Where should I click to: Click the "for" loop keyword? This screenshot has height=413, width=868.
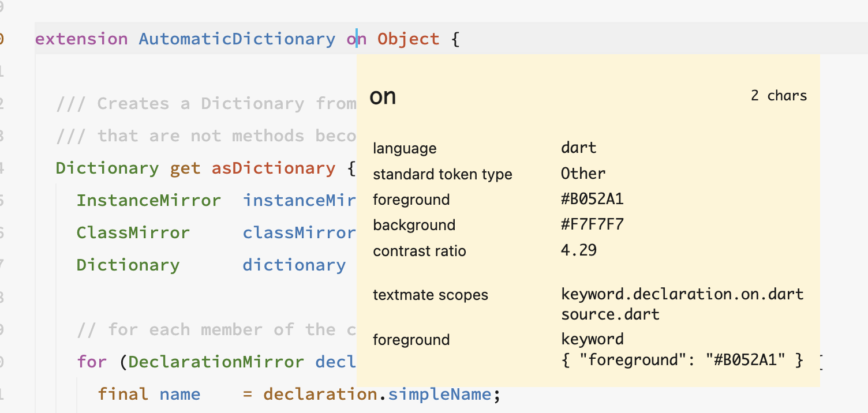point(91,362)
